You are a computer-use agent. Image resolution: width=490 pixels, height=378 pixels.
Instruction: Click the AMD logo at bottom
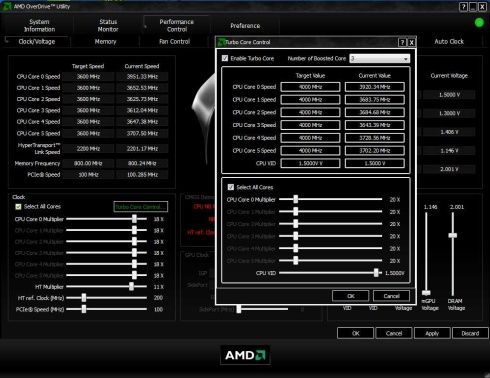tap(245, 355)
